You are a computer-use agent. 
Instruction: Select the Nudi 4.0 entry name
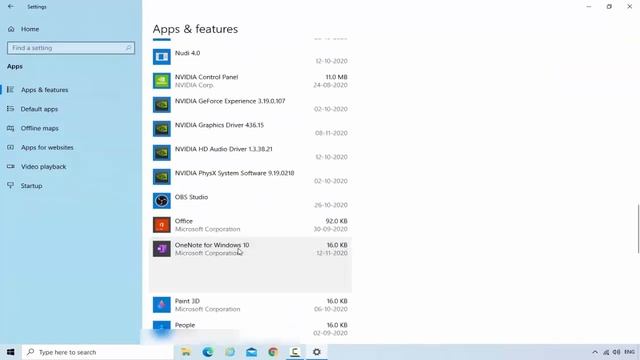(187, 53)
